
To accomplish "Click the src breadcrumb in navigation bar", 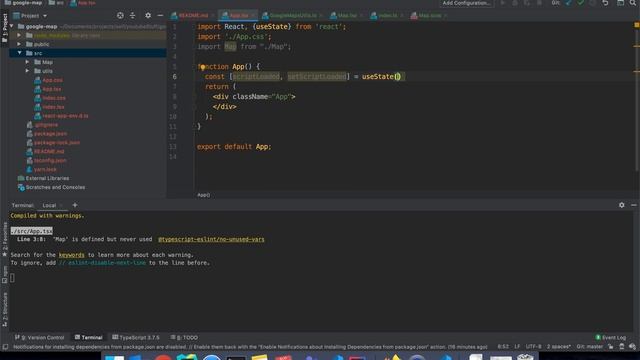I will (x=56, y=3).
